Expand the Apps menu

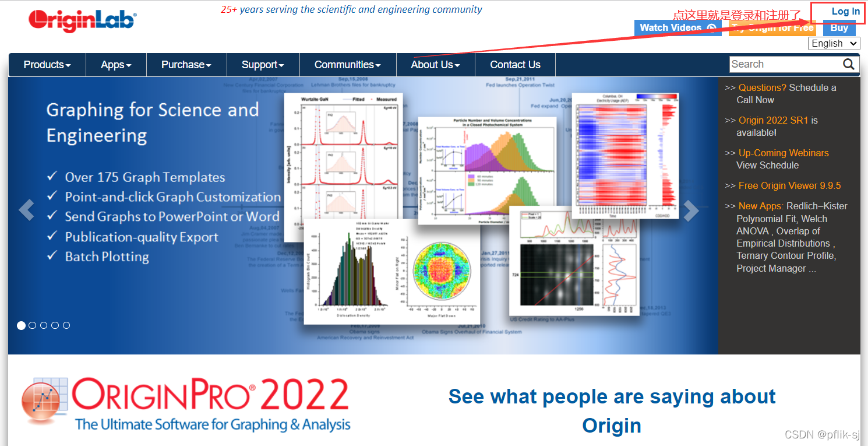116,65
